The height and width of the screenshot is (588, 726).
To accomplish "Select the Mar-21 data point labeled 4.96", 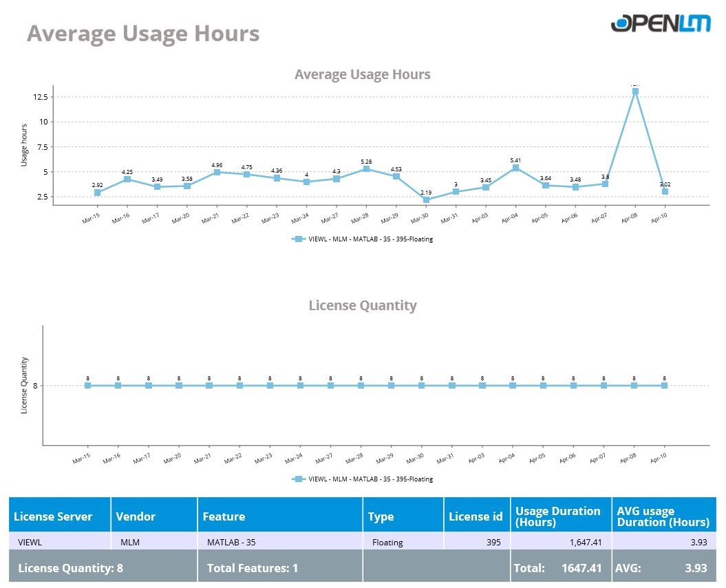I will (217, 172).
